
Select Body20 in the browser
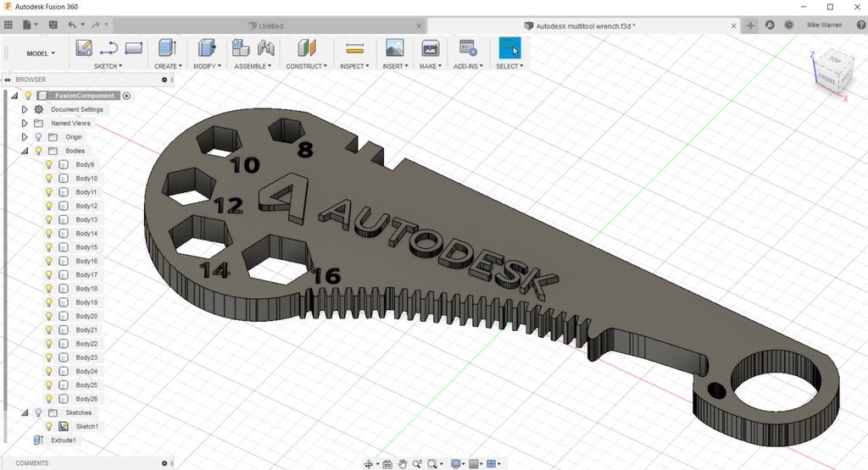[86, 316]
